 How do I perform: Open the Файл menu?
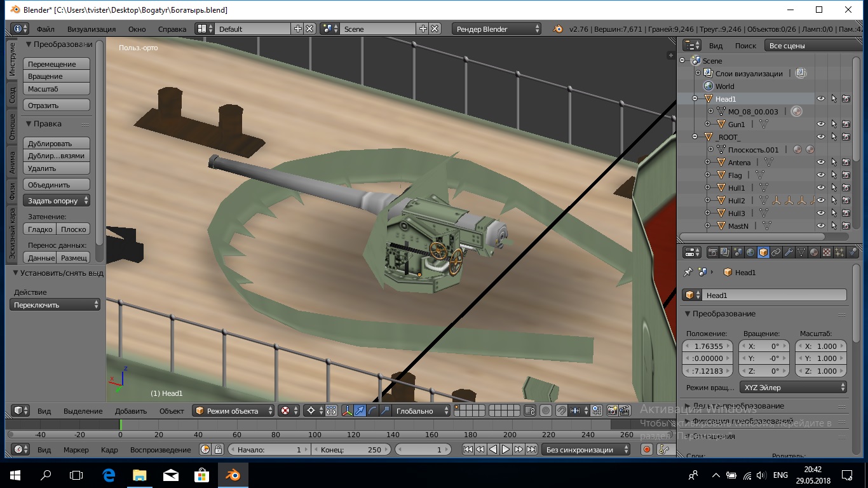(x=45, y=29)
